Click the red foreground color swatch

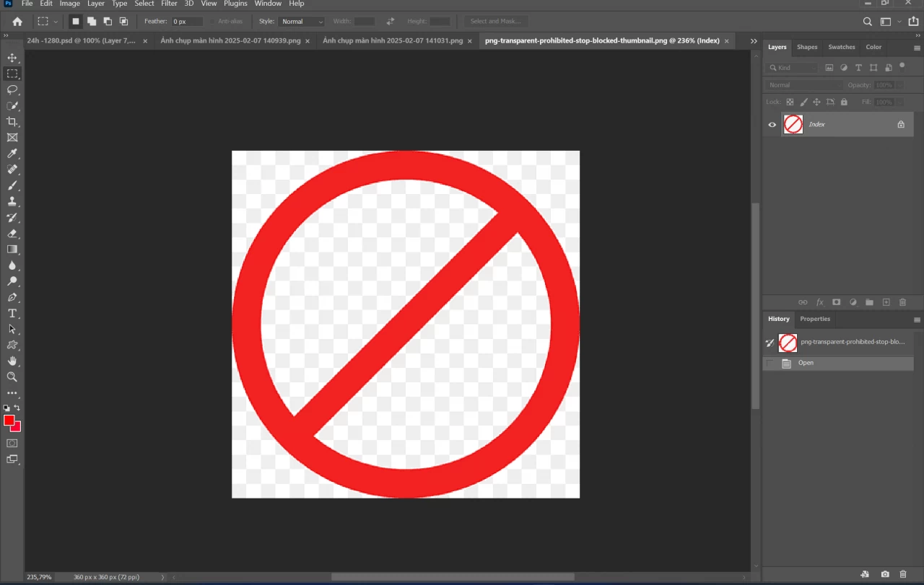[9, 421]
